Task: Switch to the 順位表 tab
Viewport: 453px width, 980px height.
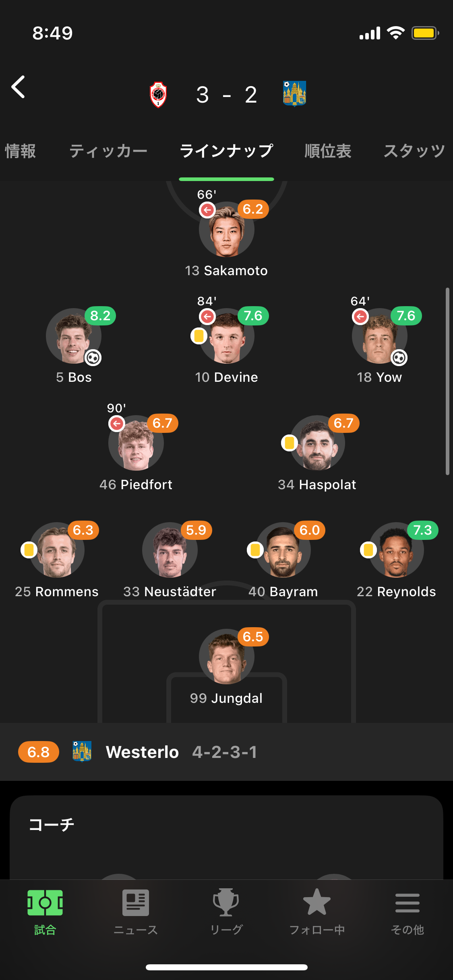Action: [328, 151]
